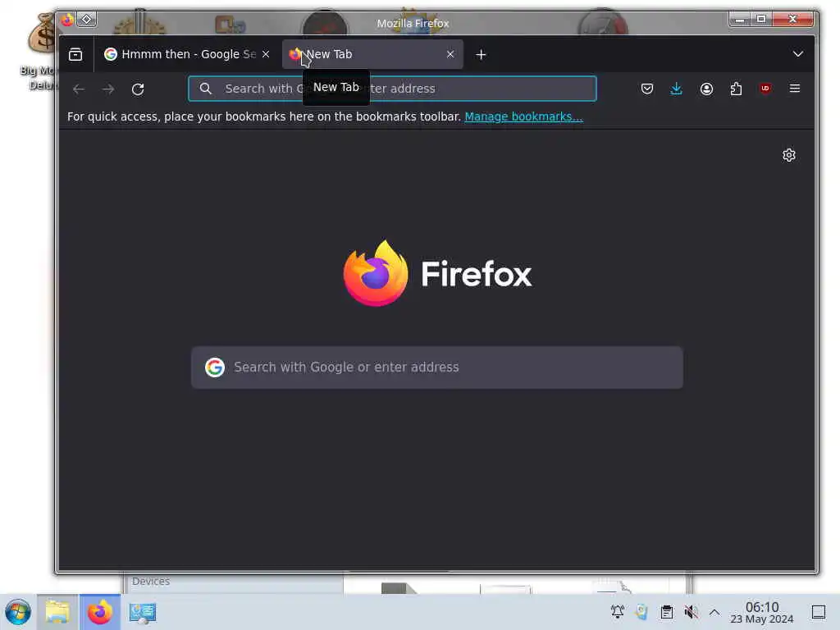Viewport: 840px width, 630px height.
Task: Open the notifications bell in system tray
Action: [x=617, y=612]
